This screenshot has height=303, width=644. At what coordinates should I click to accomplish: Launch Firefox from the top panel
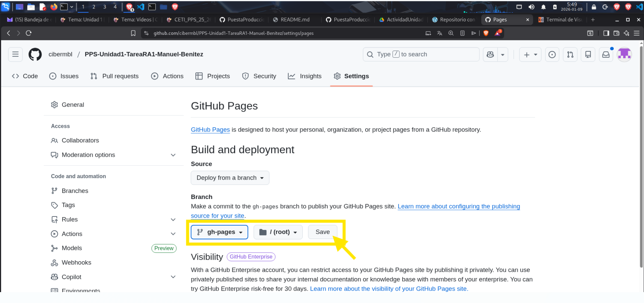[54, 7]
